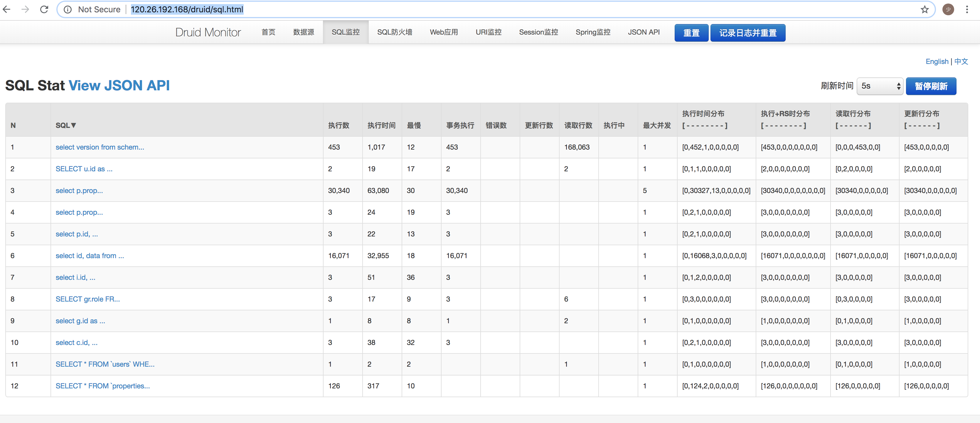Open the browser three-dot menu

pos(967,9)
